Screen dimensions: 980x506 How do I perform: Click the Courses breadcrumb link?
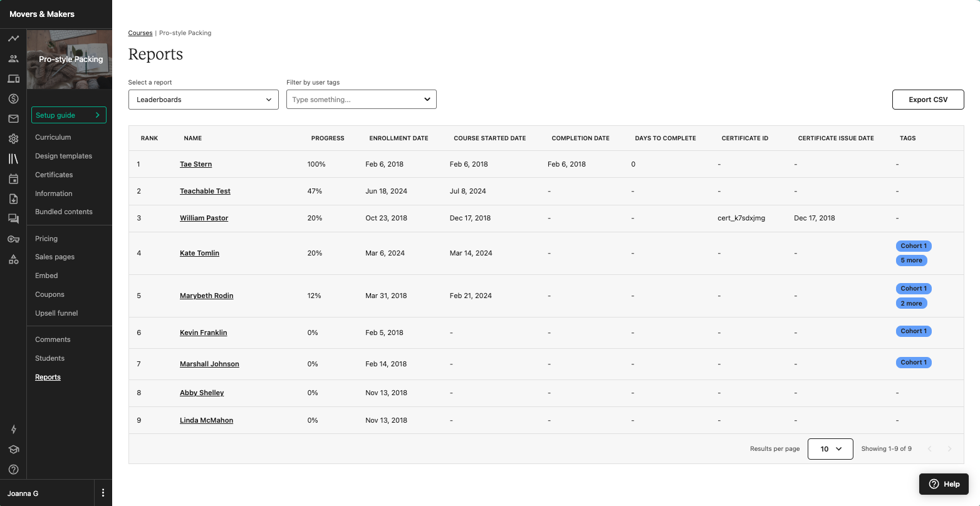(140, 33)
